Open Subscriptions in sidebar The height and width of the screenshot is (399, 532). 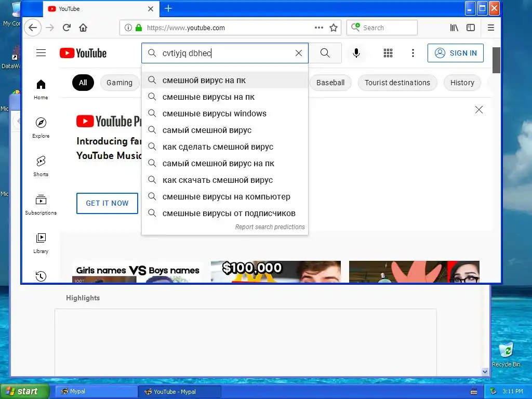tap(41, 205)
